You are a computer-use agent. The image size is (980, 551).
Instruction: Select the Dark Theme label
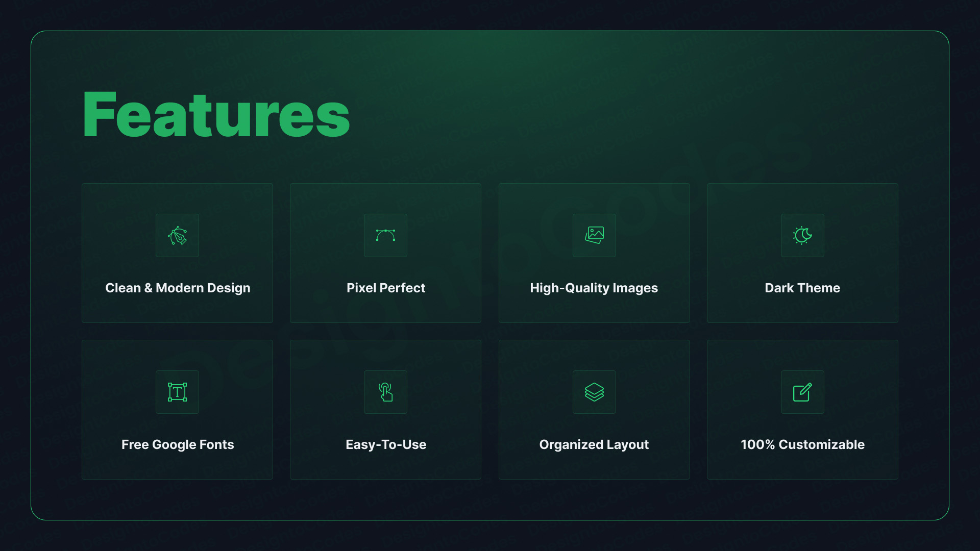point(802,288)
